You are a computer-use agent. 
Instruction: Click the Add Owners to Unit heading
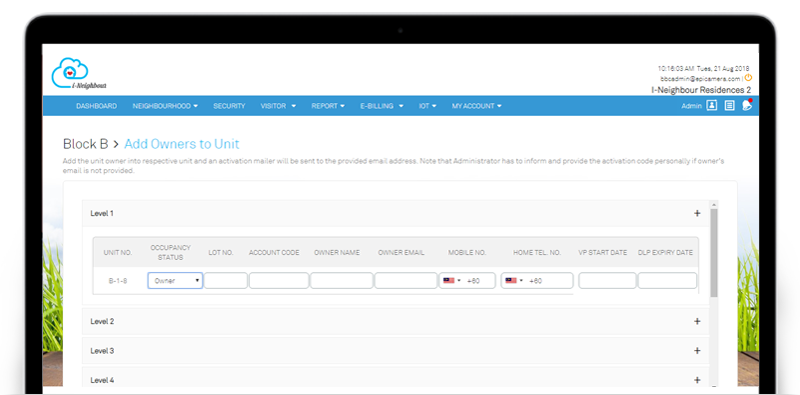182,144
